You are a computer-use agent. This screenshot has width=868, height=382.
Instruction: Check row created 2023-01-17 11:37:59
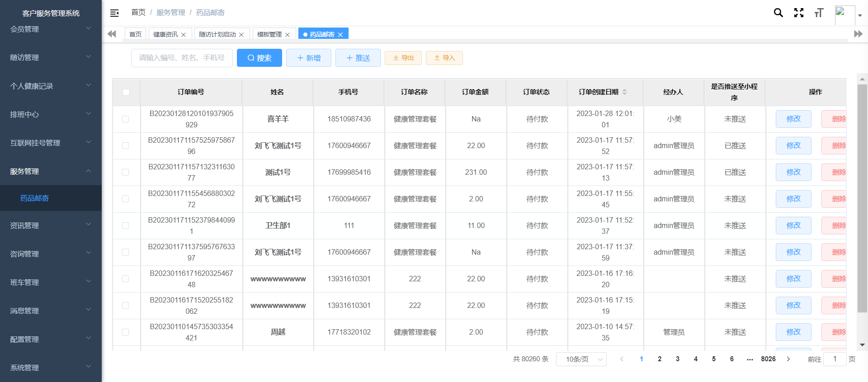click(x=126, y=252)
